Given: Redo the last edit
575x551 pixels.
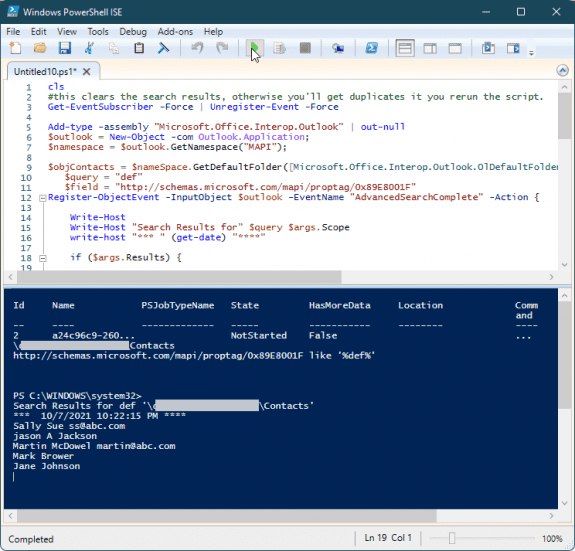Looking at the screenshot, I should 222,48.
